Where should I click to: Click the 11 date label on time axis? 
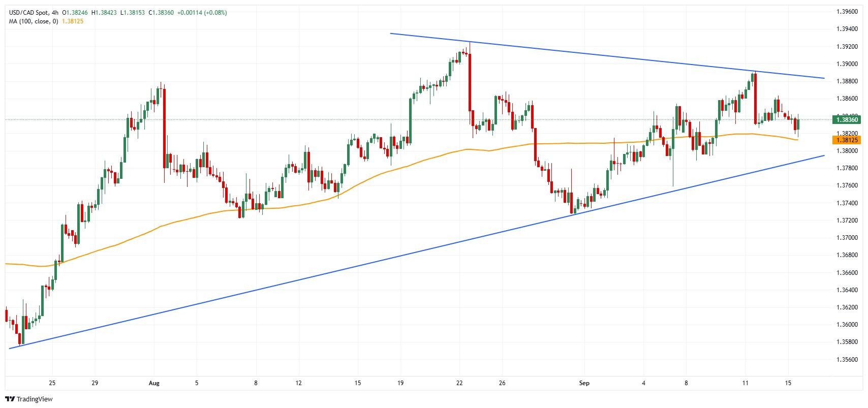click(745, 383)
